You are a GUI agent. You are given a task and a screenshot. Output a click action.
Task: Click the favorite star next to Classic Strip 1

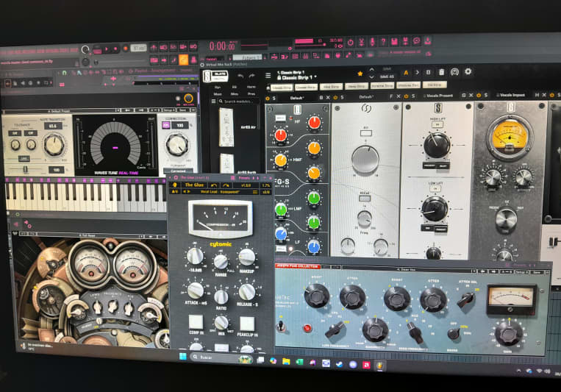(360, 74)
